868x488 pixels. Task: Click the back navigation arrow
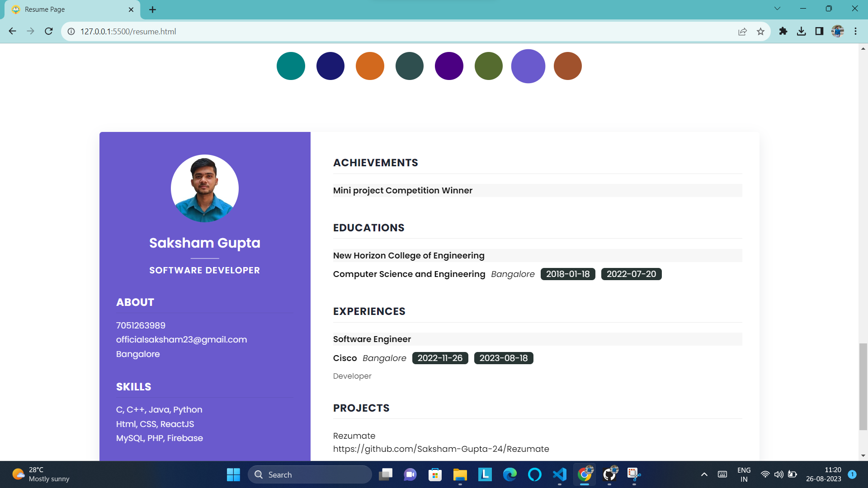pyautogui.click(x=12, y=31)
